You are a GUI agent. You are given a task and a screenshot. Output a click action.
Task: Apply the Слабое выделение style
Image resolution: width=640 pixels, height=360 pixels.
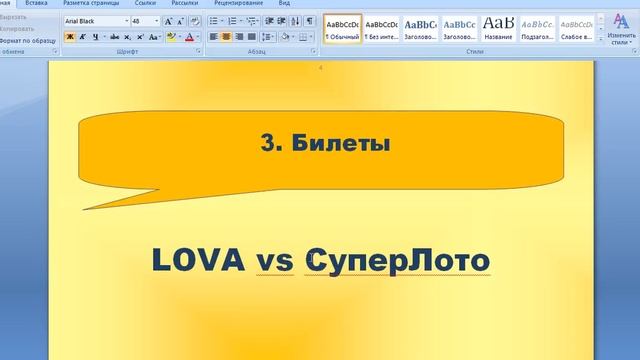coord(576,29)
